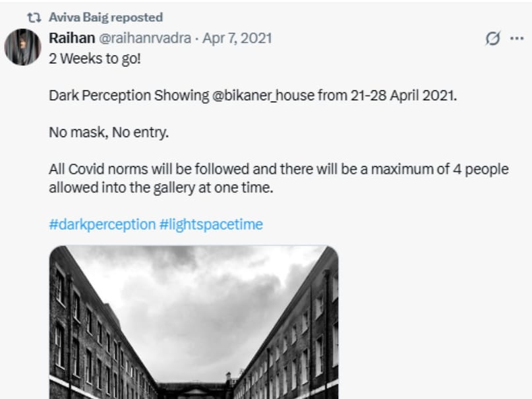Follow the #darkperception hashtag
This screenshot has height=399, width=532.
point(102,224)
